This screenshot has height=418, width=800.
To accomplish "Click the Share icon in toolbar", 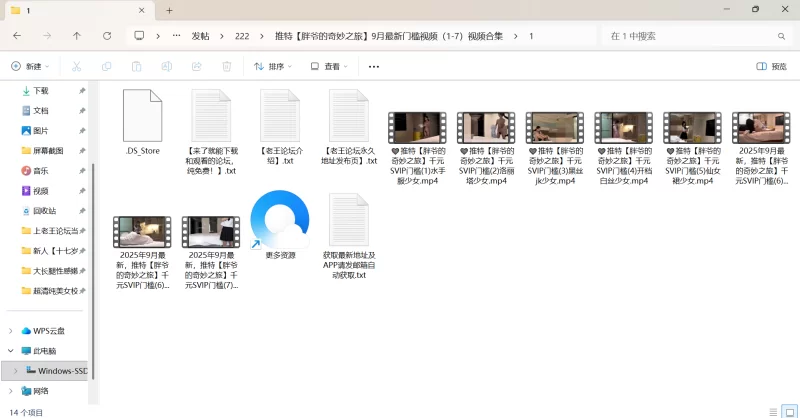I will 196,66.
